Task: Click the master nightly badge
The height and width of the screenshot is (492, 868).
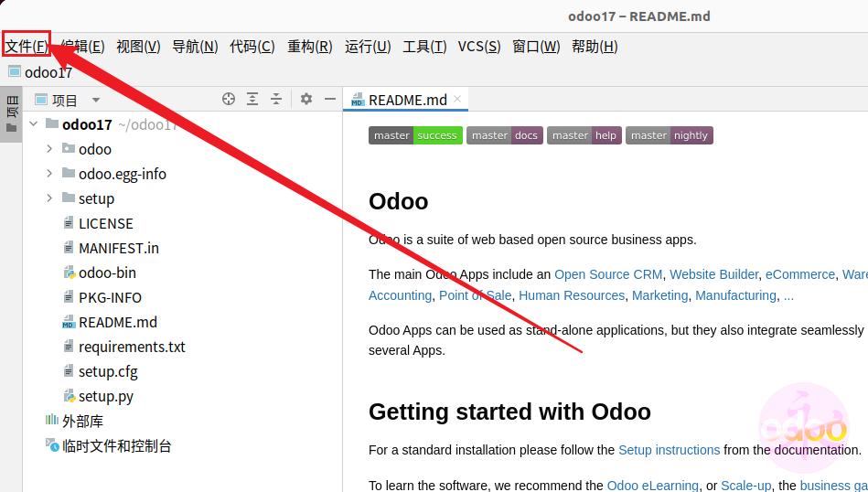Action: pyautogui.click(x=670, y=135)
